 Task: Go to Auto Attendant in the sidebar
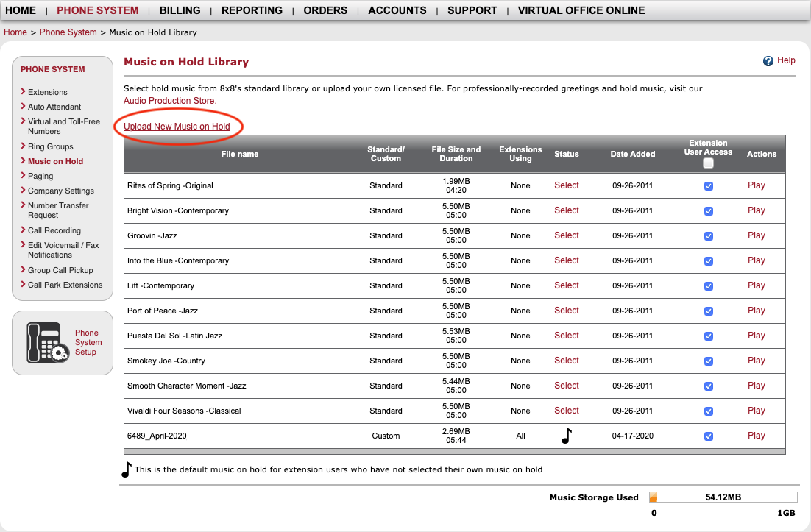[54, 107]
